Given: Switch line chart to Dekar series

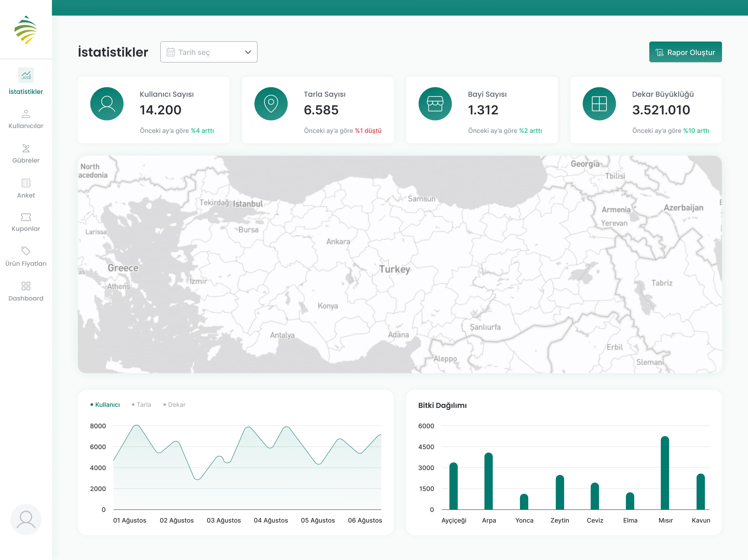Looking at the screenshot, I should click(x=175, y=405).
